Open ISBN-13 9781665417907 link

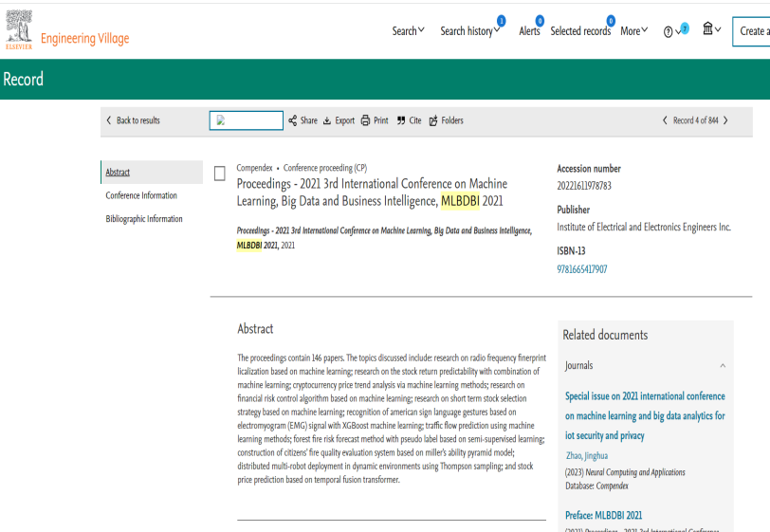[582, 269]
